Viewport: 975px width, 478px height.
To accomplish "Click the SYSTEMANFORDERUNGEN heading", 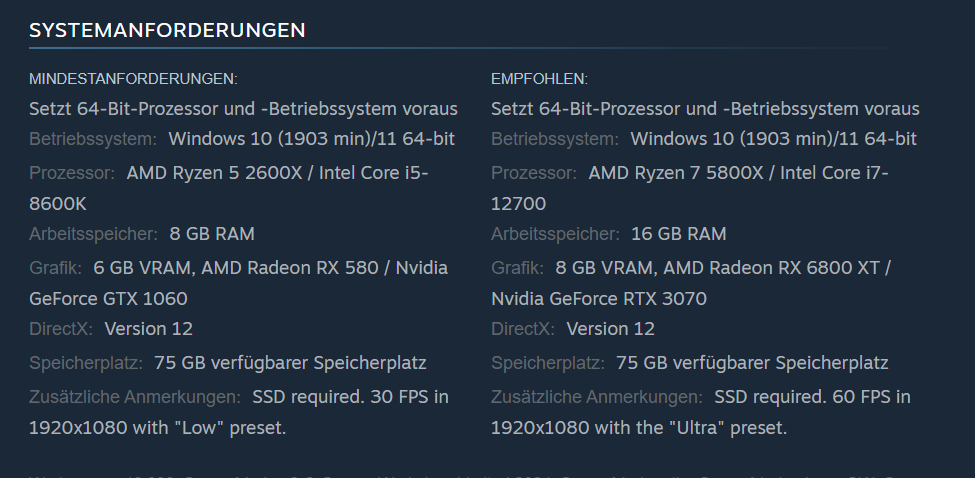I will pyautogui.click(x=167, y=30).
